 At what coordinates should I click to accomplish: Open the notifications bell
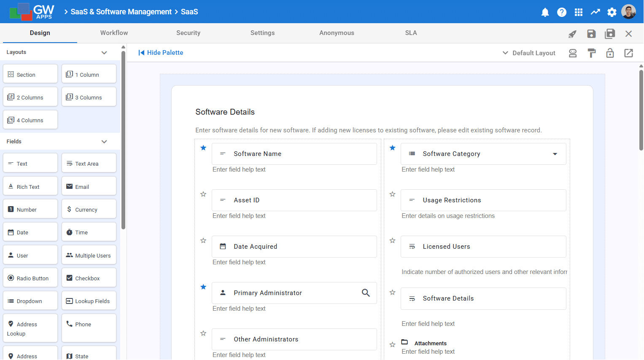click(545, 12)
